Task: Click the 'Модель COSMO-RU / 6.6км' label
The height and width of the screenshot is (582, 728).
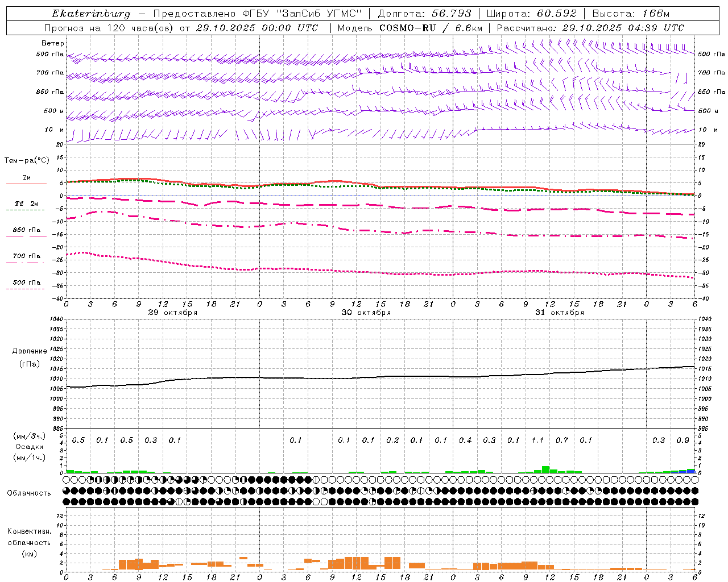Action: point(410,28)
